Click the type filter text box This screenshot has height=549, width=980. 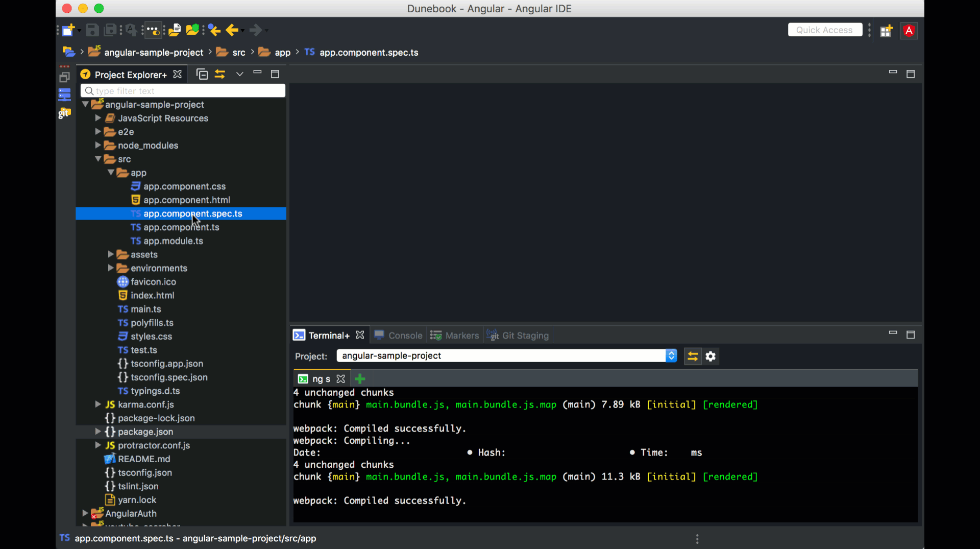pyautogui.click(x=183, y=91)
